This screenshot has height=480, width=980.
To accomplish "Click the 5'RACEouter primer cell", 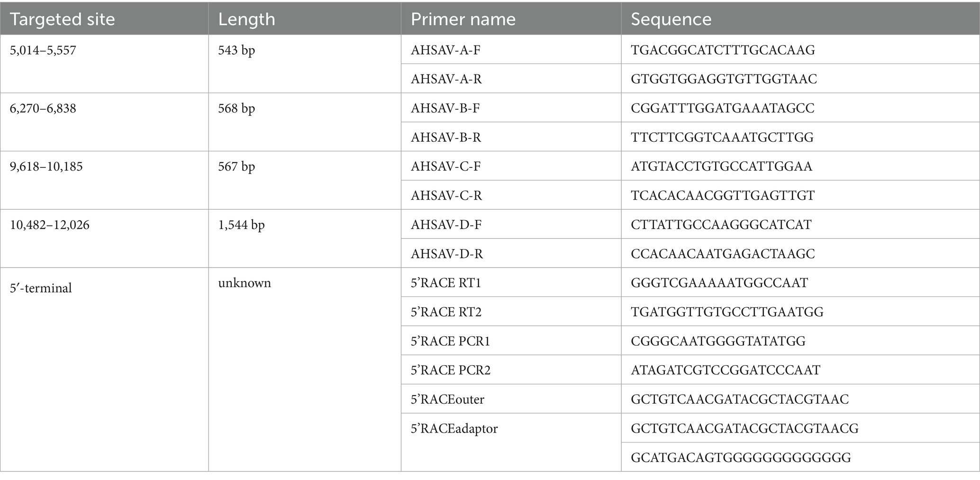I will pos(511,399).
